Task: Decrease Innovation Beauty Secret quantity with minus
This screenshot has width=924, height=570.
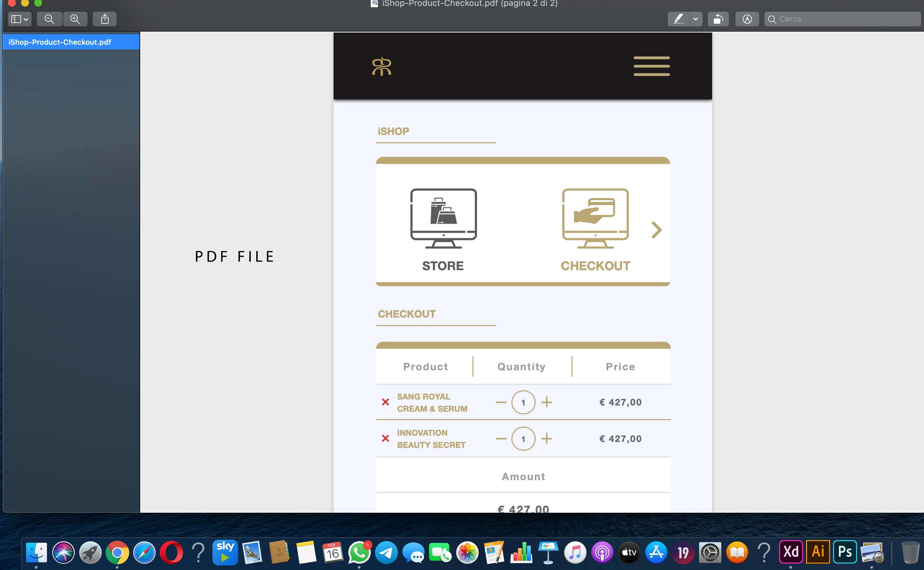Action: [x=501, y=438]
